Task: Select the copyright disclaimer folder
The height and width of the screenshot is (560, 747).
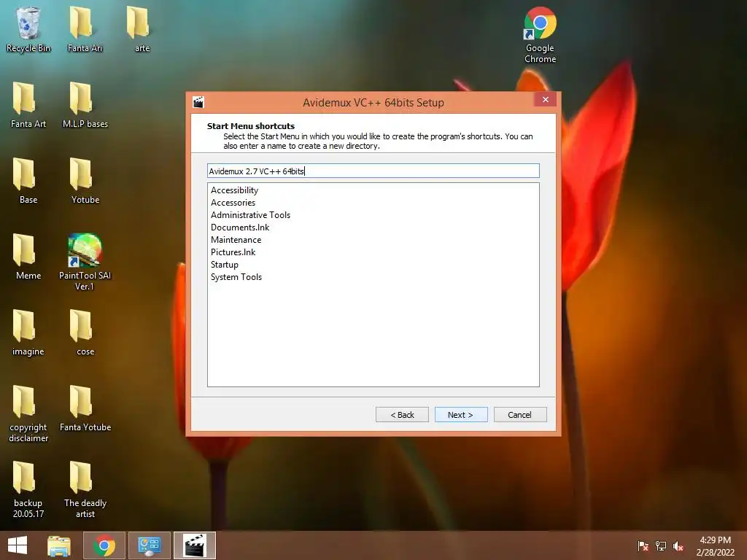Action: point(28,413)
